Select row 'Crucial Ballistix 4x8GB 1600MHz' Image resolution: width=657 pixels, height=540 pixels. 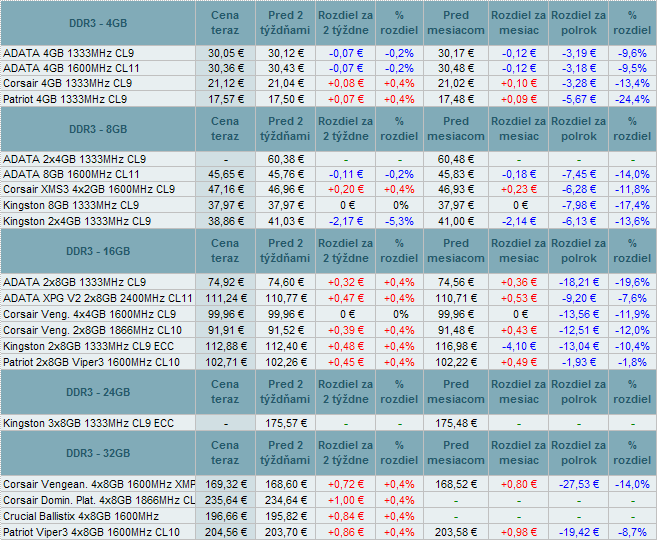tap(328, 516)
